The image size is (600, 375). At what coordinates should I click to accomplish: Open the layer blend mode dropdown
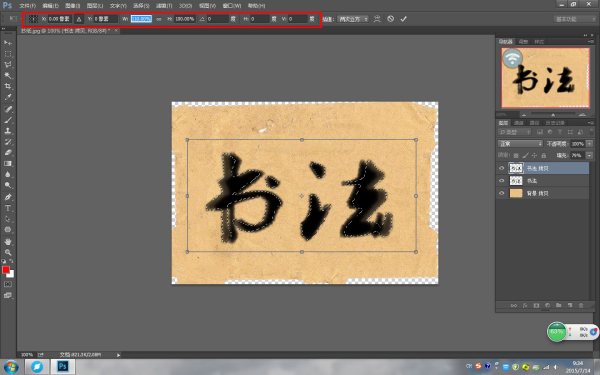(520, 143)
